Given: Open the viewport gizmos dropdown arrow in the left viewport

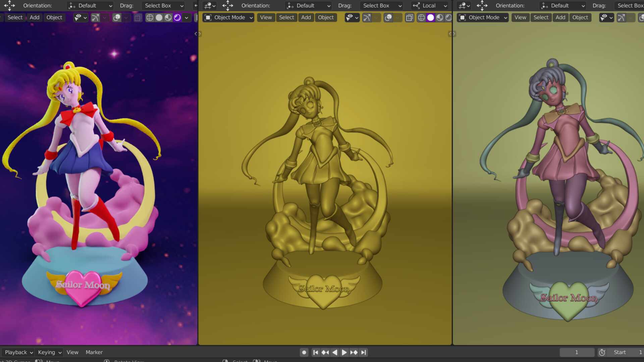Looking at the screenshot, I should point(105,17).
